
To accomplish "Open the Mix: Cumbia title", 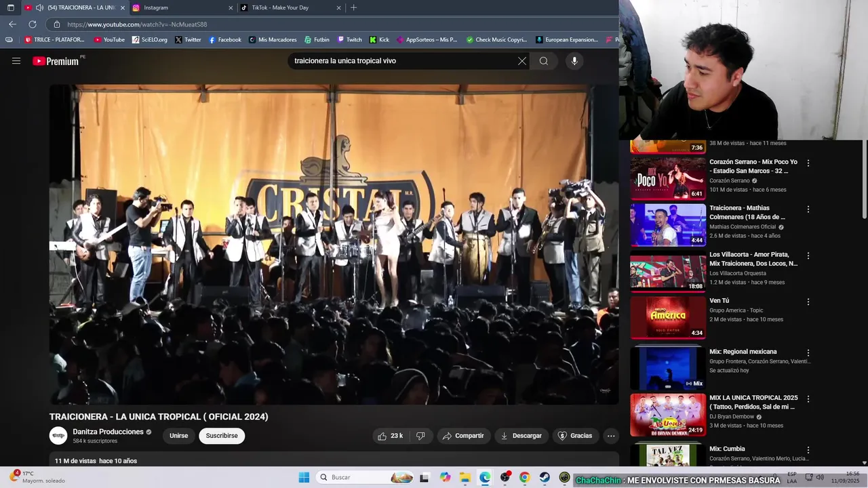I will [x=727, y=449].
